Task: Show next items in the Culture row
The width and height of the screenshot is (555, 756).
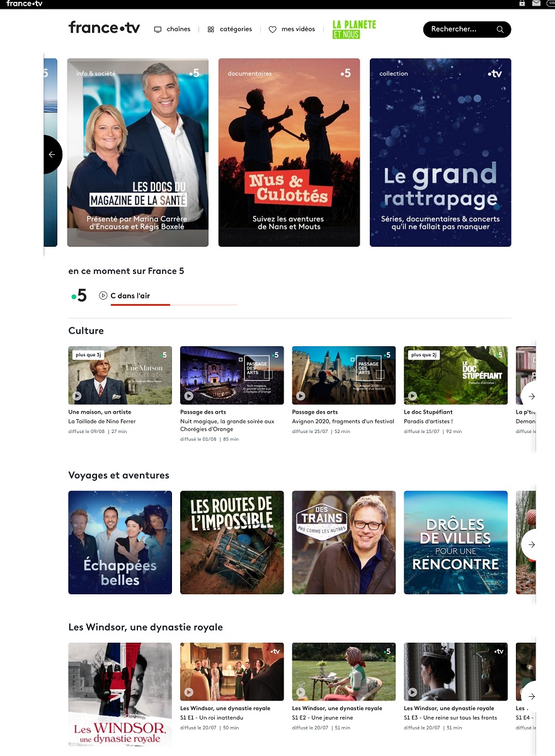Action: click(x=530, y=397)
